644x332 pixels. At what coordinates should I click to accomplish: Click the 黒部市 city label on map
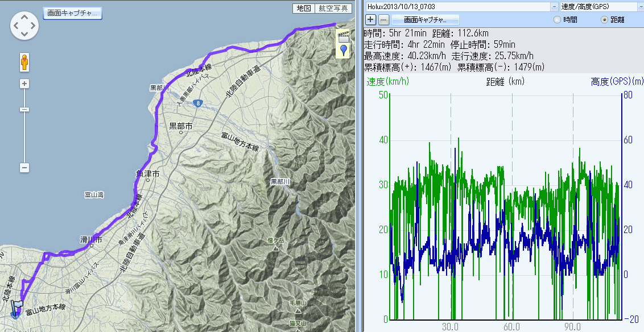tap(181, 126)
